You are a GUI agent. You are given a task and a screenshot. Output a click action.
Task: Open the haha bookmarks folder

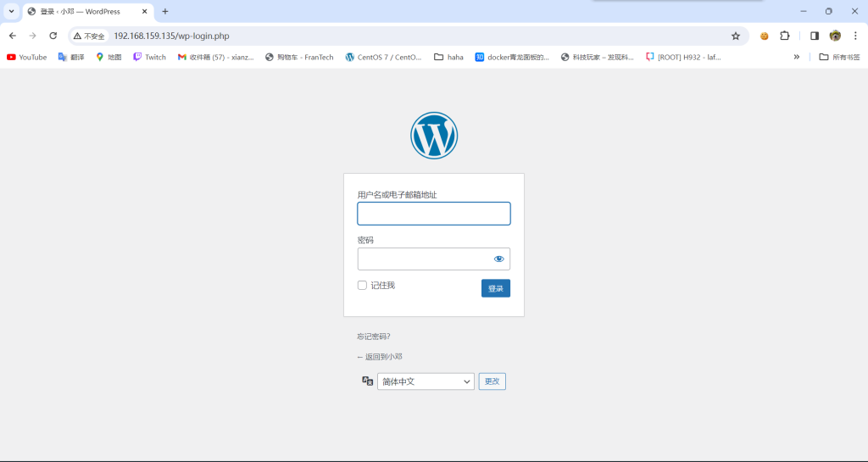click(448, 57)
